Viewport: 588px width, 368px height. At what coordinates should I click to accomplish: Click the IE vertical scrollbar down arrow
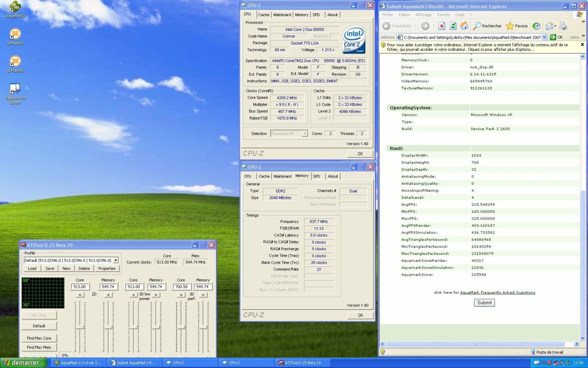coord(582,338)
